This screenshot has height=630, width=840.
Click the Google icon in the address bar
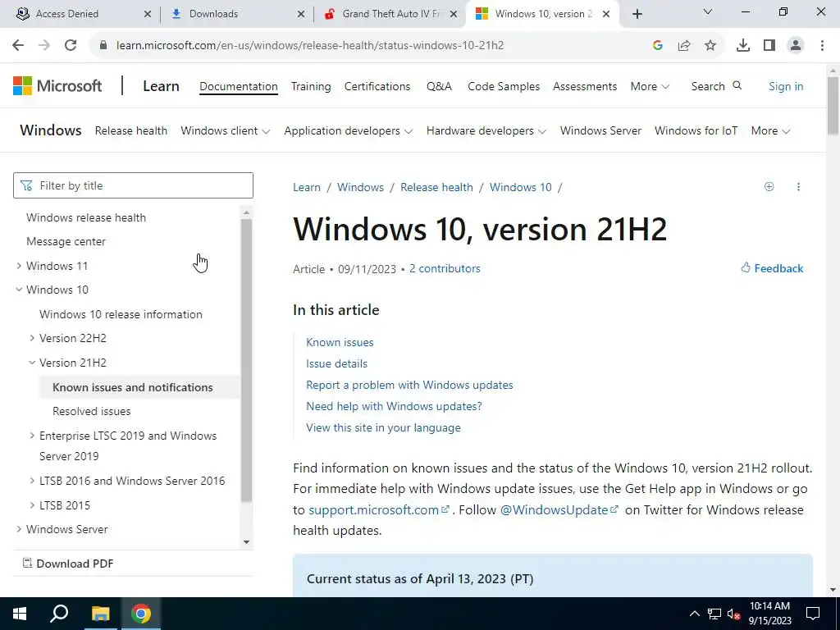point(658,46)
